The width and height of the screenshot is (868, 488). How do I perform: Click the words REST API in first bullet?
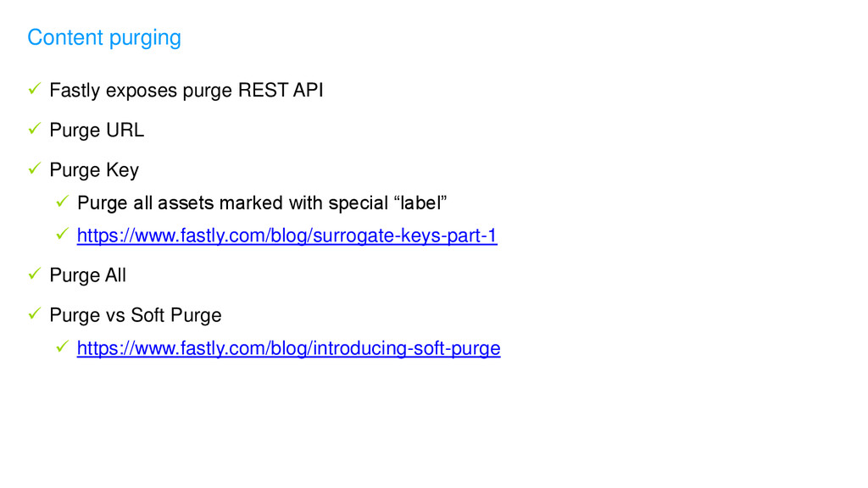(281, 90)
